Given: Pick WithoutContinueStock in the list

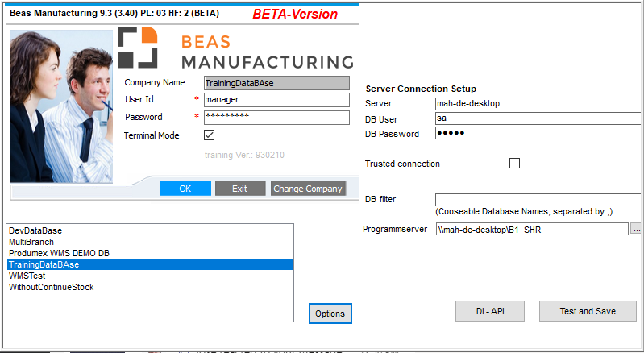Looking at the screenshot, I should [x=49, y=287].
